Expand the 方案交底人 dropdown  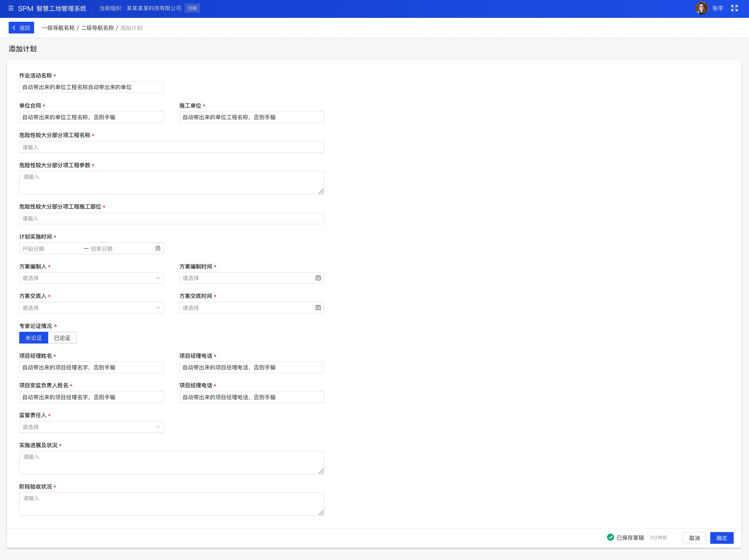click(92, 308)
